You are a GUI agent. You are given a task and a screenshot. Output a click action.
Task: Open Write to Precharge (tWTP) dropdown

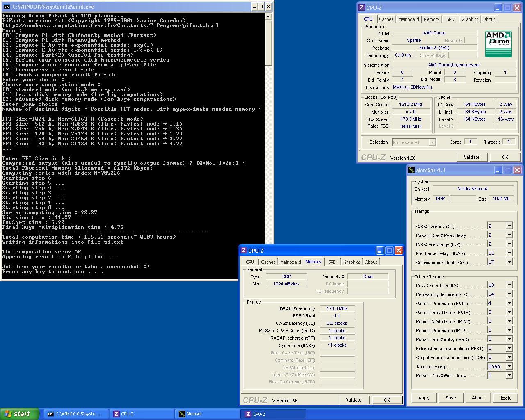pos(509,303)
